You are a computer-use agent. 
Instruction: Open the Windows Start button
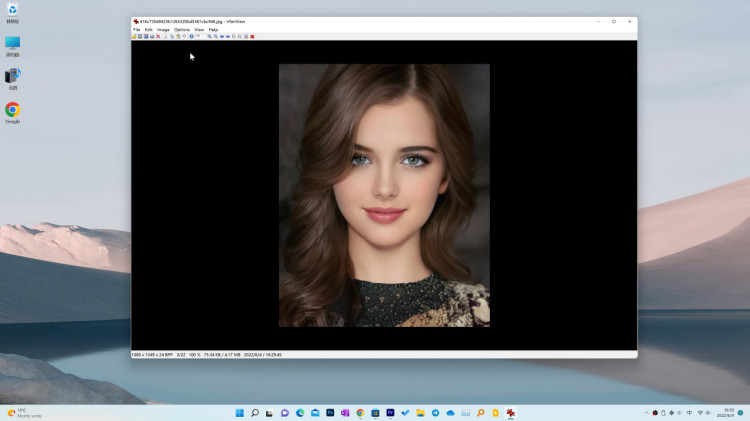(240, 413)
